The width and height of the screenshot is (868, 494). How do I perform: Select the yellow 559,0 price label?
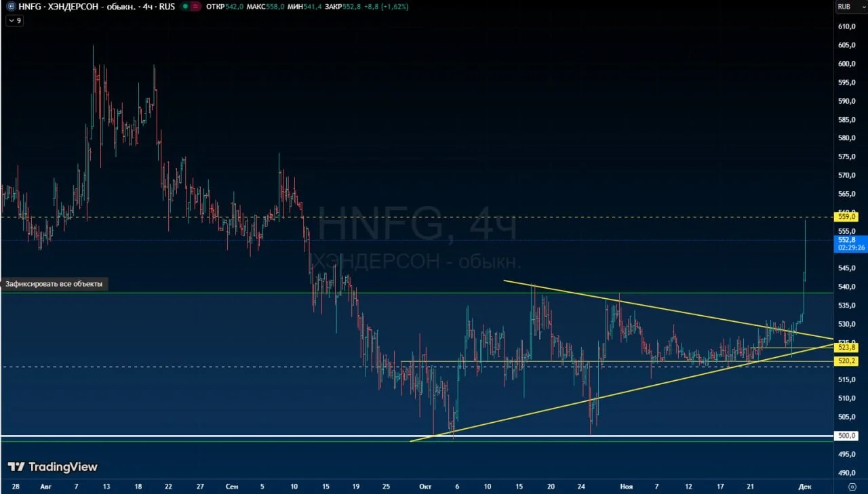click(x=848, y=217)
